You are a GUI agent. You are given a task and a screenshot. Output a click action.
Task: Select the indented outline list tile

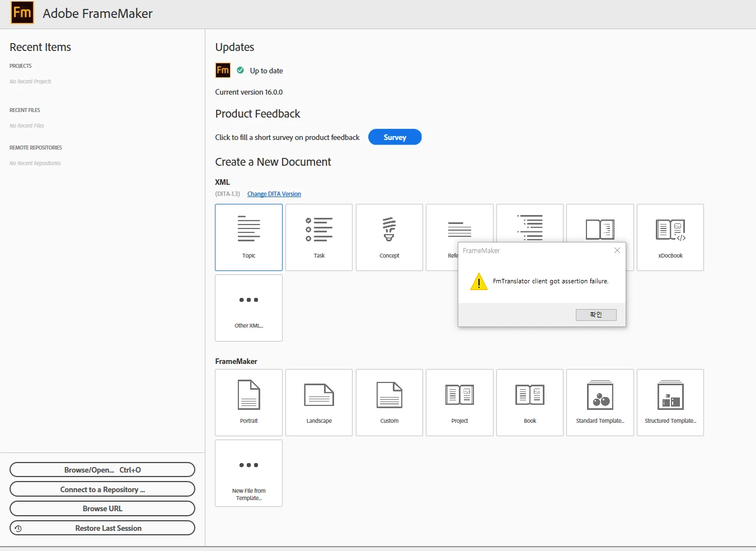pos(530,223)
